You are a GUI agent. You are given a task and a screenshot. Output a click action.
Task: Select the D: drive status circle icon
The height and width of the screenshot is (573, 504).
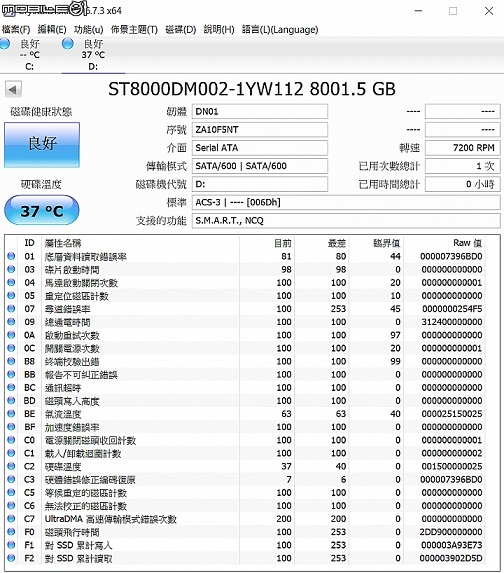tap(68, 44)
